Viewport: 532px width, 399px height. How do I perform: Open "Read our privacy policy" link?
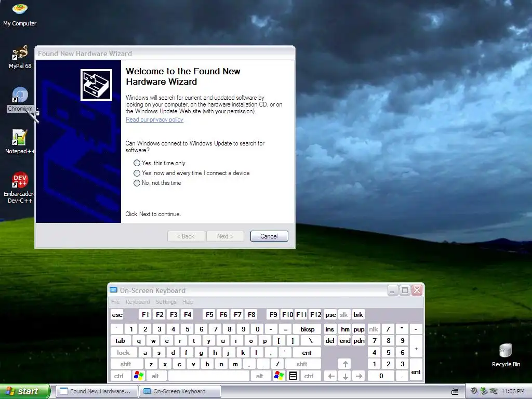[x=154, y=119]
